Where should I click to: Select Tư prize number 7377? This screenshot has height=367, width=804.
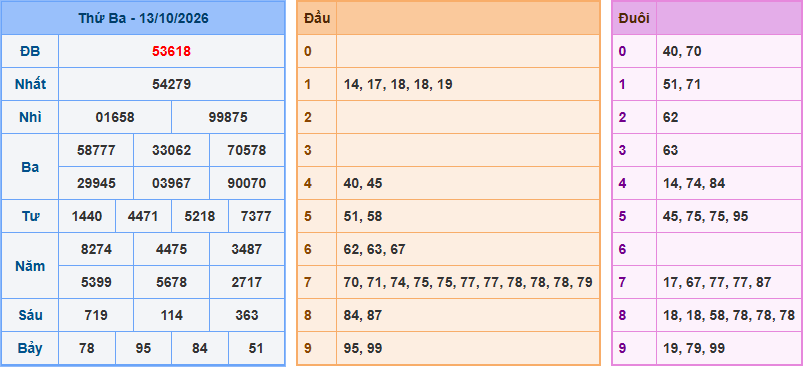coord(256,216)
